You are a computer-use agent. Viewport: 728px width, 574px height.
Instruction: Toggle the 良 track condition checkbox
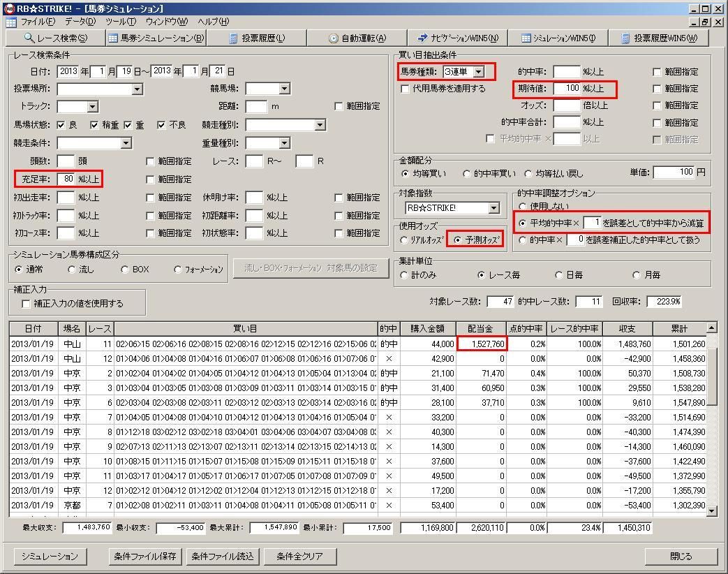tap(61, 125)
